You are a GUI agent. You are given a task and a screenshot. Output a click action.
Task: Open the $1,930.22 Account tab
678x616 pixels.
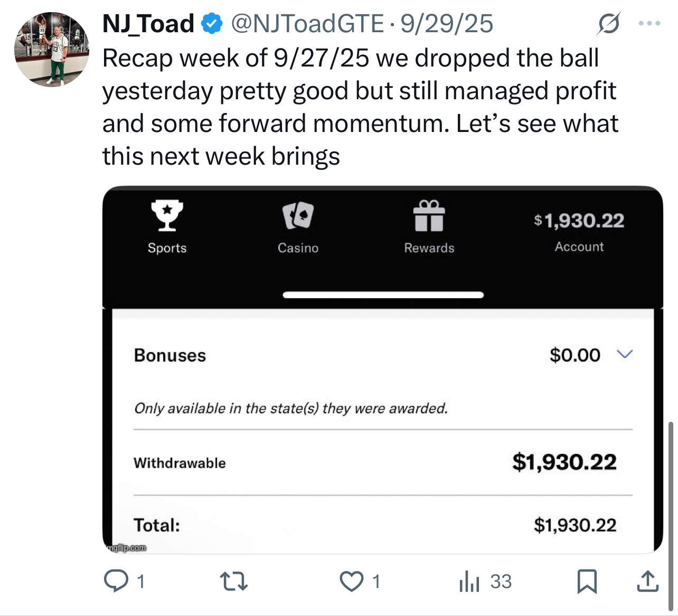click(579, 231)
